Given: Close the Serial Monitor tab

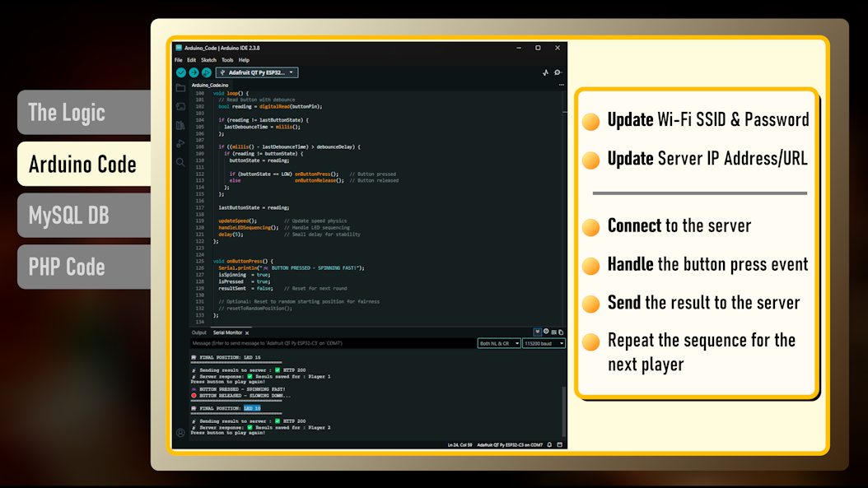Looking at the screenshot, I should click(247, 333).
